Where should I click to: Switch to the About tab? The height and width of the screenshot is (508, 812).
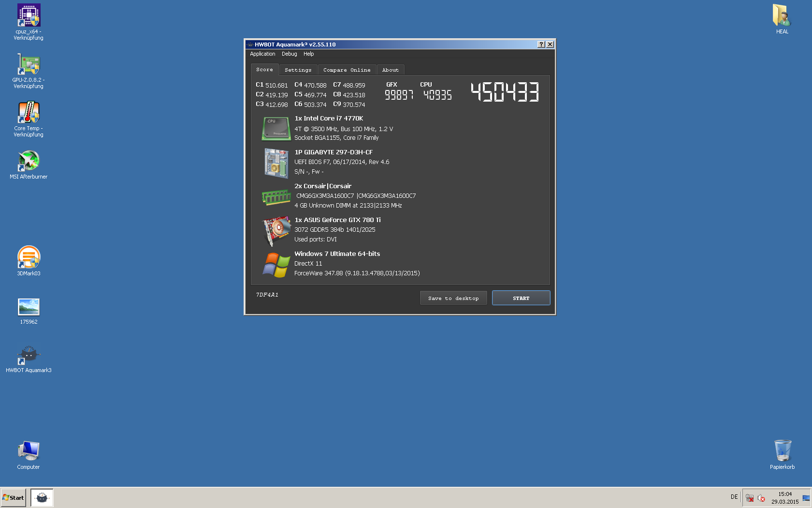(x=391, y=70)
